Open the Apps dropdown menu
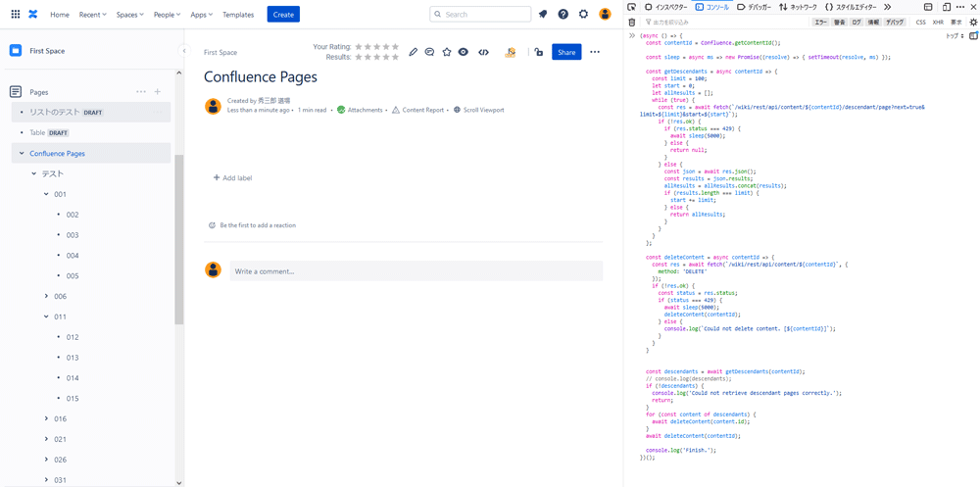Screen dimensions: 980x487 click(201, 15)
